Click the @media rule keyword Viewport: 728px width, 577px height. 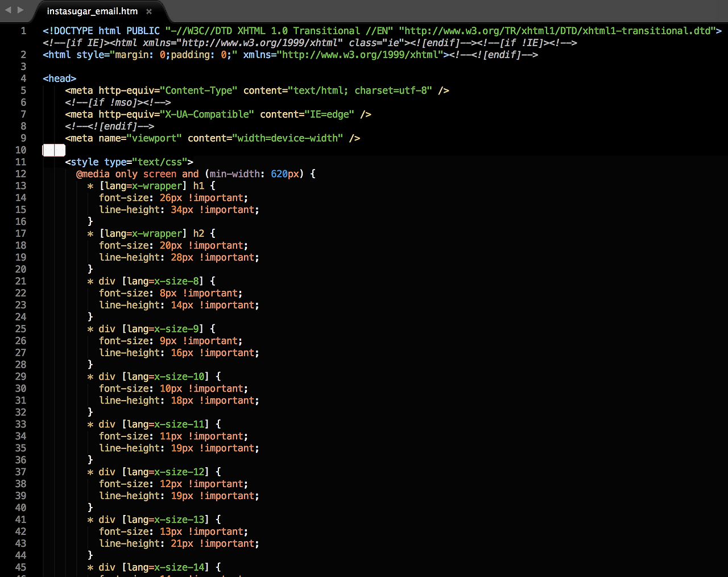93,174
